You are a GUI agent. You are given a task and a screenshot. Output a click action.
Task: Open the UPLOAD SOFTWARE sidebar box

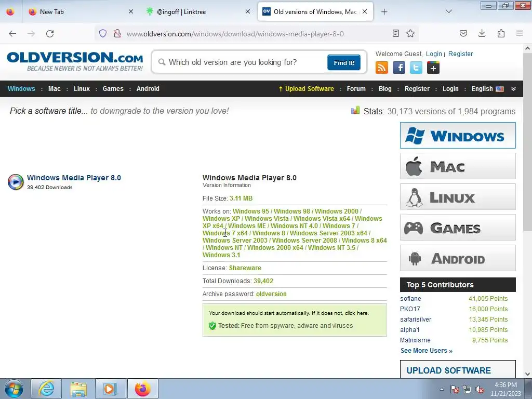(x=458, y=369)
